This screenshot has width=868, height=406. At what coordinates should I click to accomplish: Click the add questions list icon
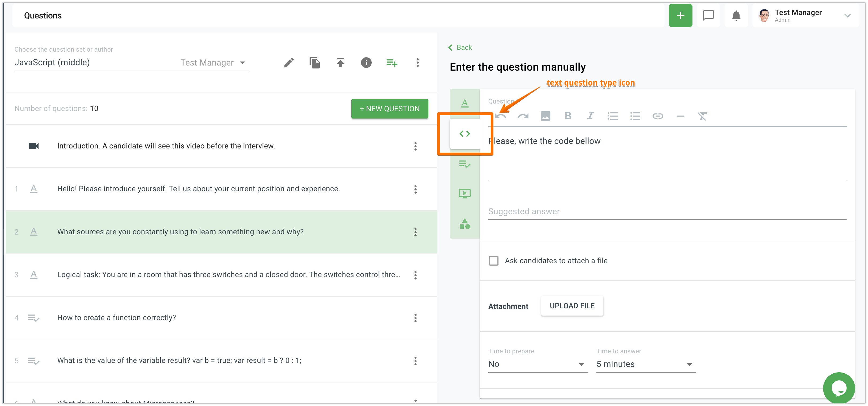click(x=391, y=63)
